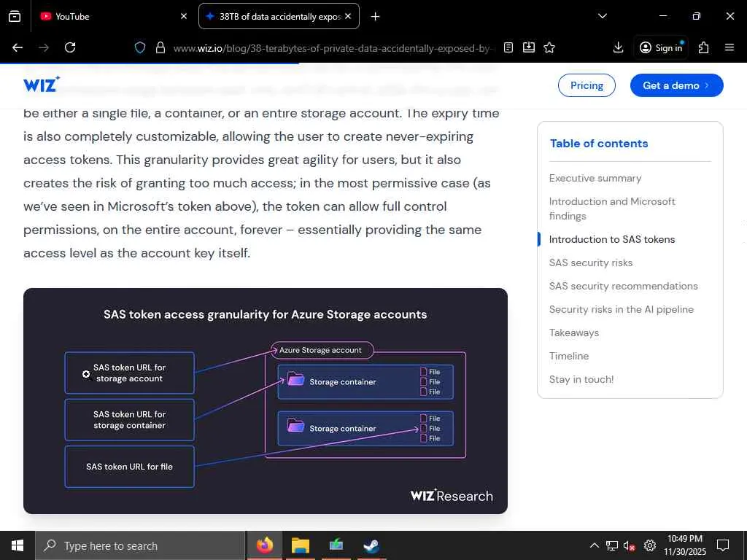Jump to Takeaways section
This screenshot has height=560, width=747.
[x=573, y=332]
